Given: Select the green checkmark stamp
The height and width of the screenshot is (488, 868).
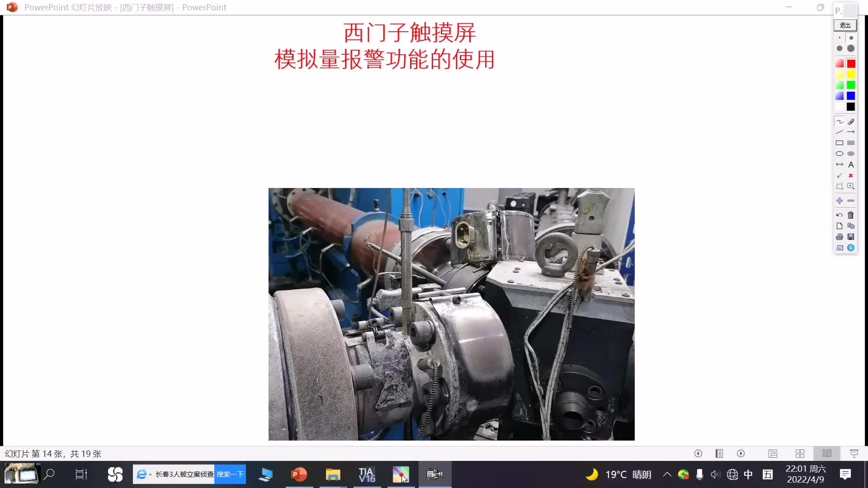Looking at the screenshot, I should click(840, 175).
